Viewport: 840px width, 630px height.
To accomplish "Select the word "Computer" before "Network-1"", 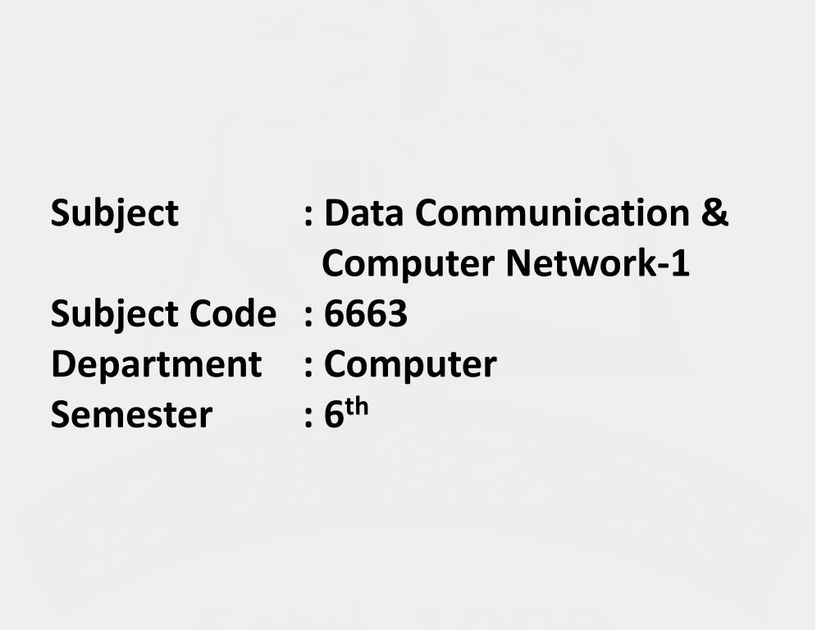I will [x=408, y=265].
